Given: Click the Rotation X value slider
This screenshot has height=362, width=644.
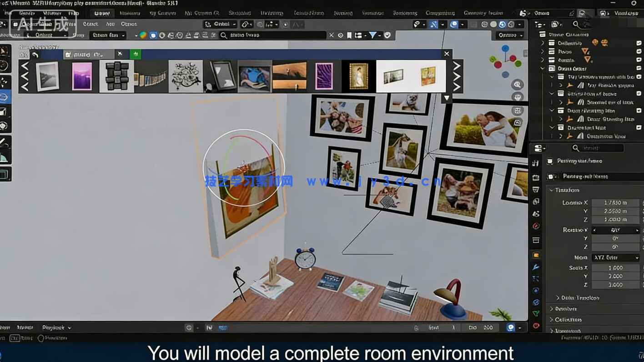Looking at the screenshot, I should click(615, 230).
